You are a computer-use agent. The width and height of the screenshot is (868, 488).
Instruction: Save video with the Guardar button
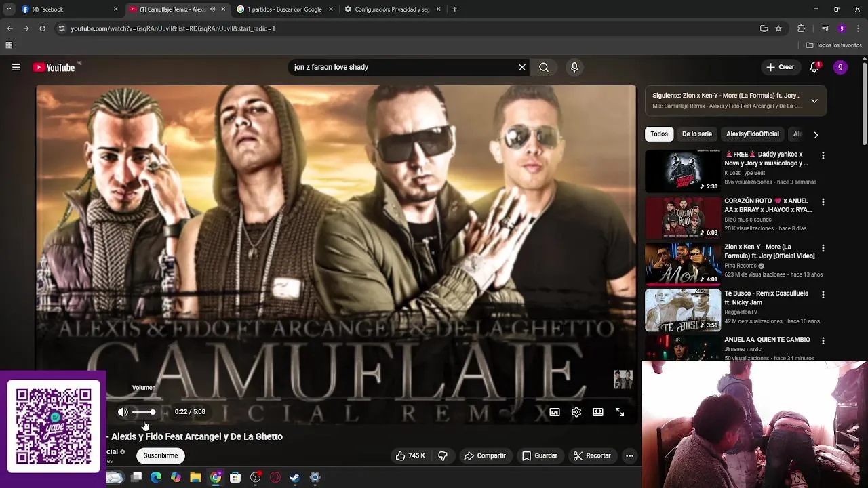[x=540, y=455]
